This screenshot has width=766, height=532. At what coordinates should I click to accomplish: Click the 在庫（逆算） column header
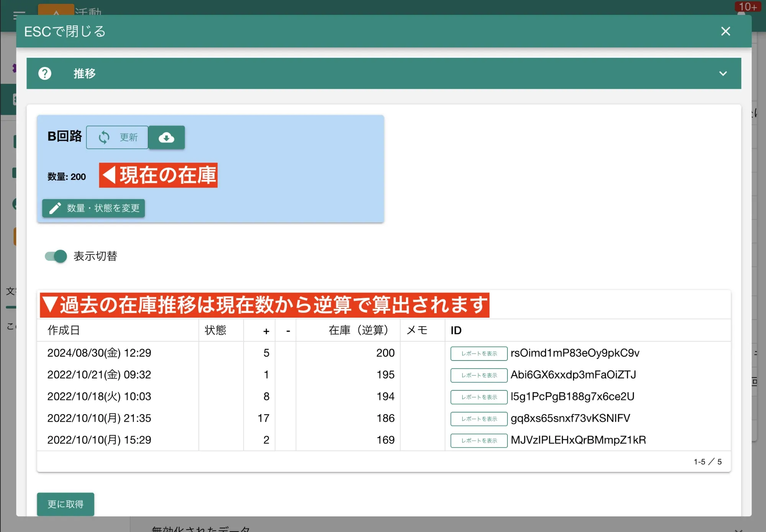coord(358,330)
